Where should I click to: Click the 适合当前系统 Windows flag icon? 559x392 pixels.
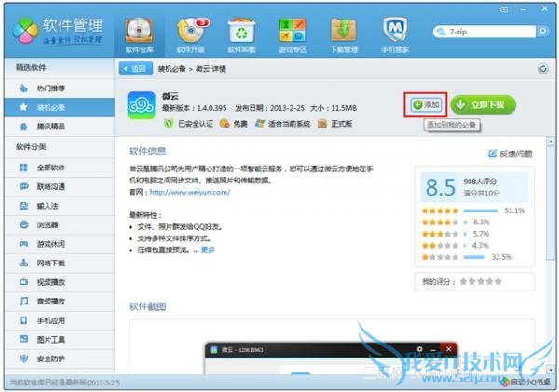tap(260, 124)
